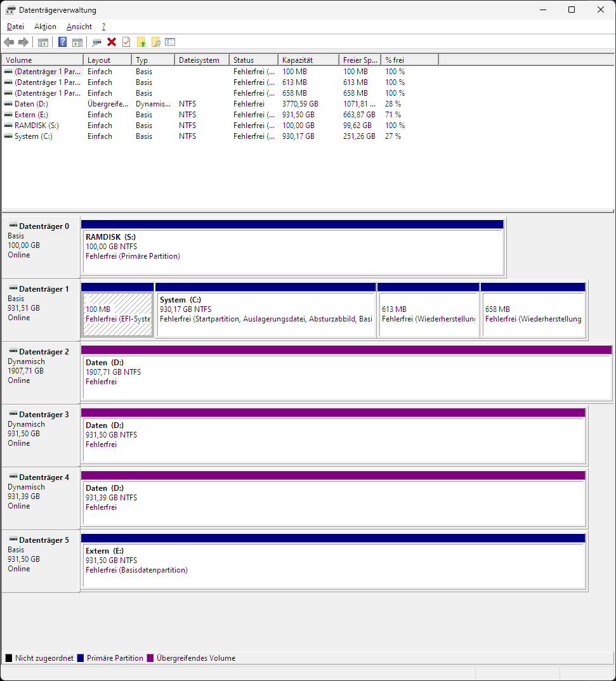
Task: Click blue Primäre Partition legend swatch
Action: coord(81,658)
